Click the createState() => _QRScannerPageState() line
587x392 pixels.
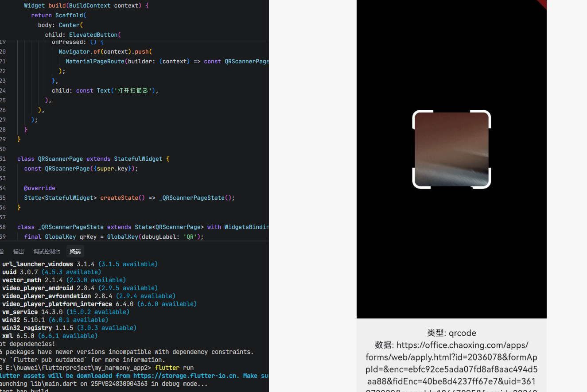coord(129,198)
